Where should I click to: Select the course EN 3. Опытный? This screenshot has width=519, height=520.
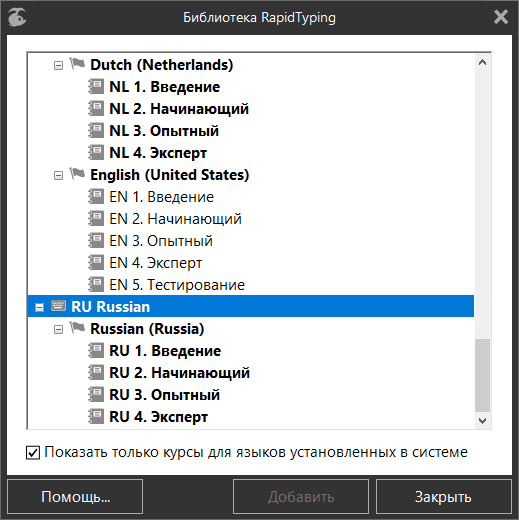[x=161, y=241]
